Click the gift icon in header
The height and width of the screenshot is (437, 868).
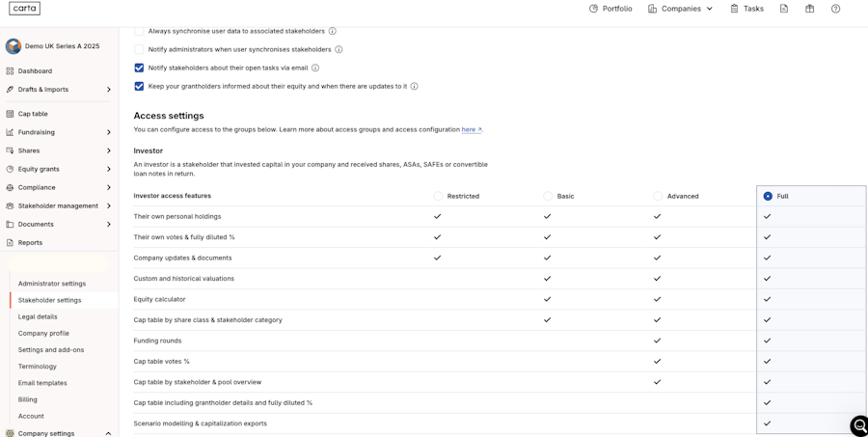pos(810,9)
